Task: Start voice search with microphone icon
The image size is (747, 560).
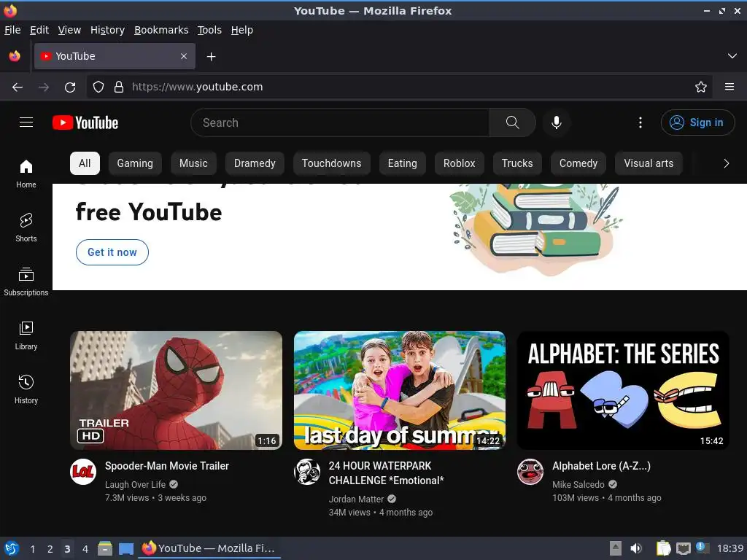Action: [556, 122]
